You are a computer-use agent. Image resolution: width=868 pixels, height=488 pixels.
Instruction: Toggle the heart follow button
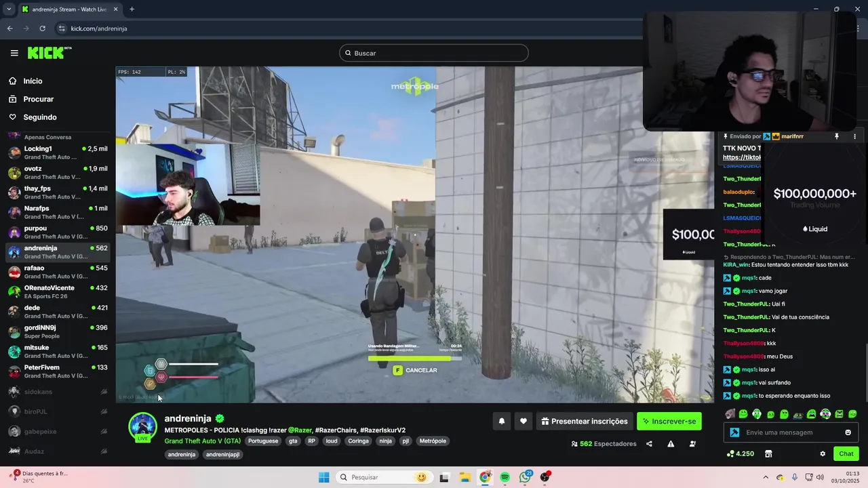coord(524,422)
